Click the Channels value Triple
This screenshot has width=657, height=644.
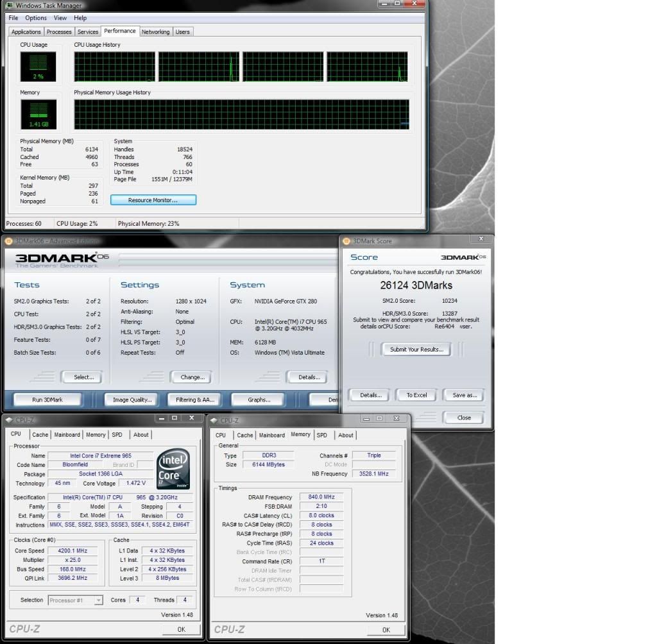tap(374, 455)
